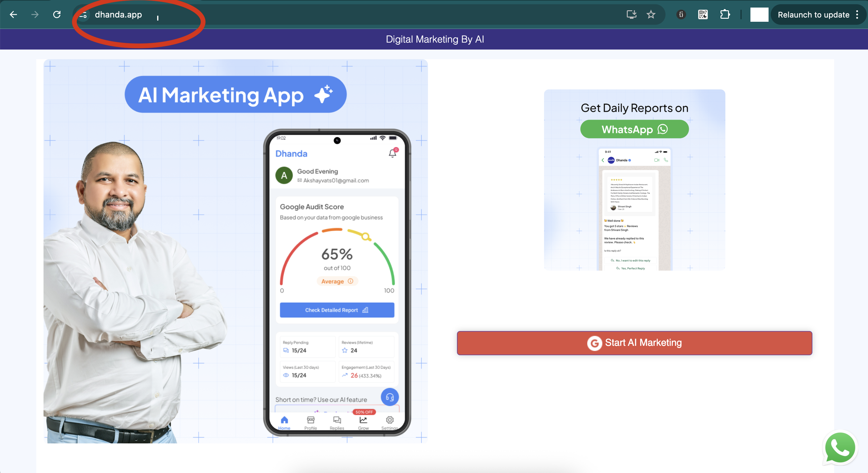This screenshot has width=868, height=473.
Task: Click the Digital Marketing By AI banner text
Action: (435, 39)
